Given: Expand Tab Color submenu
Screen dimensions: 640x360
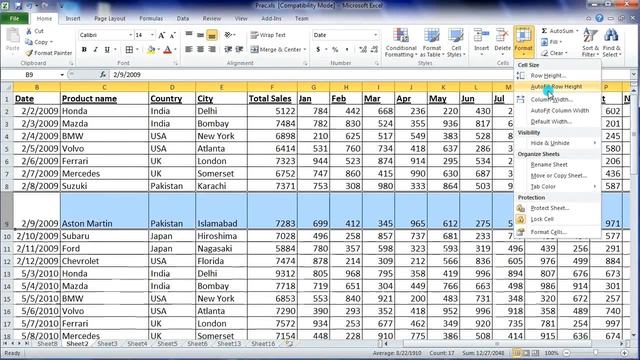Looking at the screenshot, I should coord(558,187).
